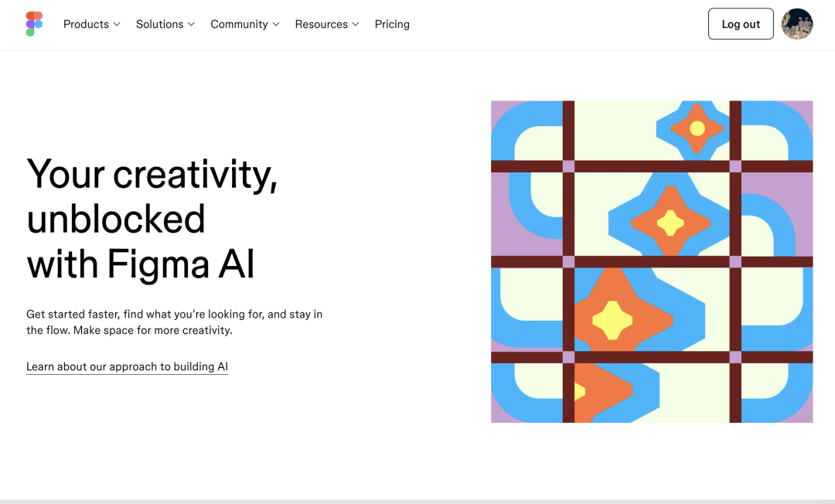Click the chevron beside Community

tap(276, 25)
